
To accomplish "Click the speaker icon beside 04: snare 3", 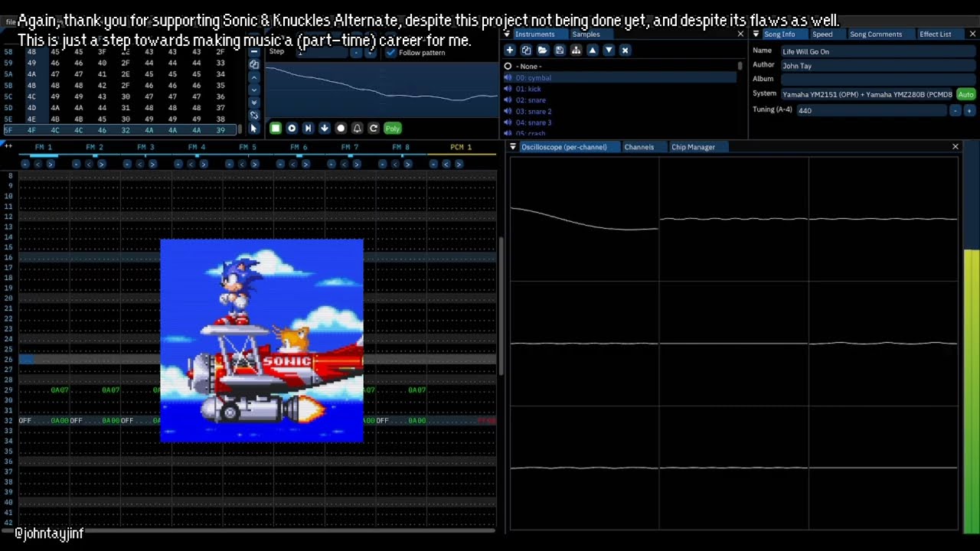I will pyautogui.click(x=508, y=122).
